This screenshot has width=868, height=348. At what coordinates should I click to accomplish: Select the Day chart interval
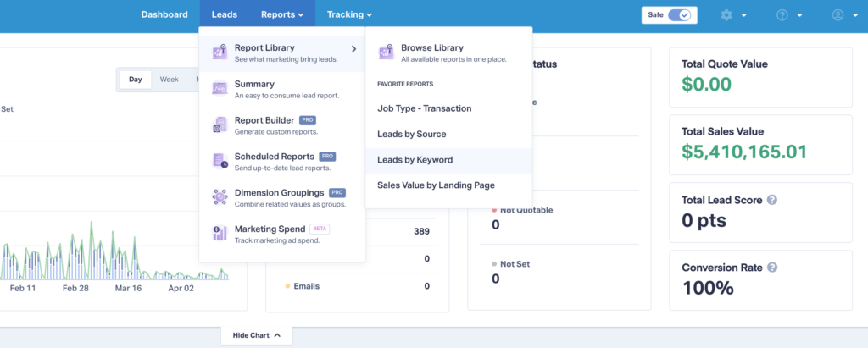(136, 79)
